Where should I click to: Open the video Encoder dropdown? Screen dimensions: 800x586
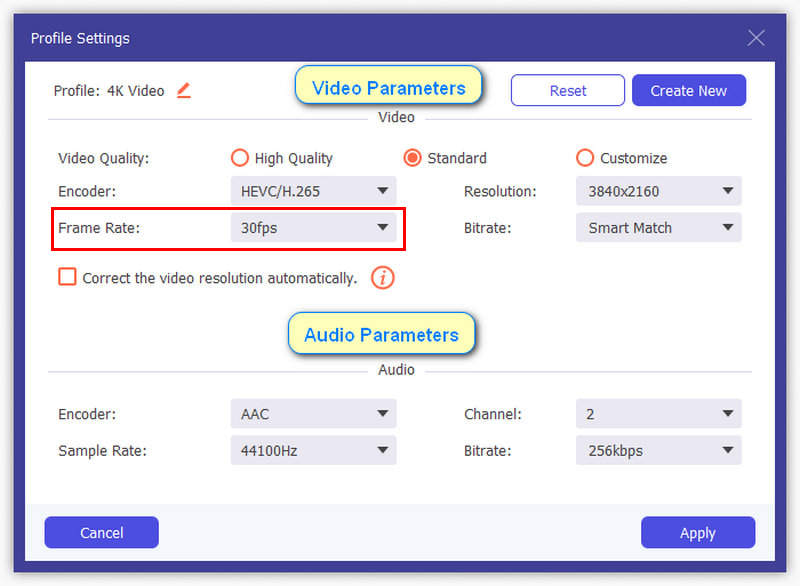(313, 190)
